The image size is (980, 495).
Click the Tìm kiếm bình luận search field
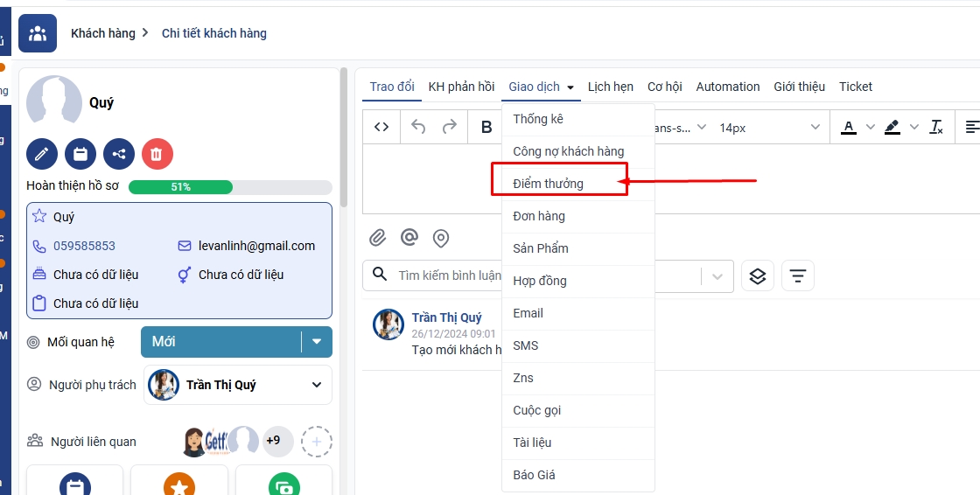450,275
